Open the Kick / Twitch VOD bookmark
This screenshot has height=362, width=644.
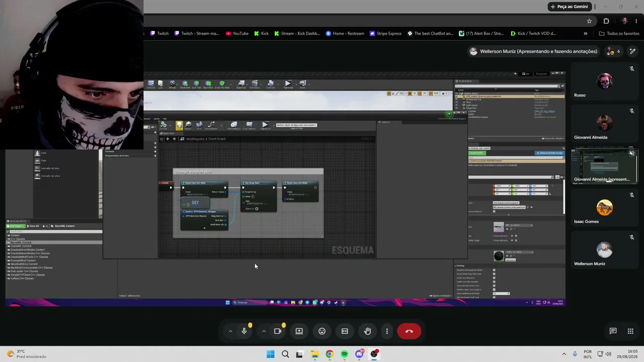[533, 34]
